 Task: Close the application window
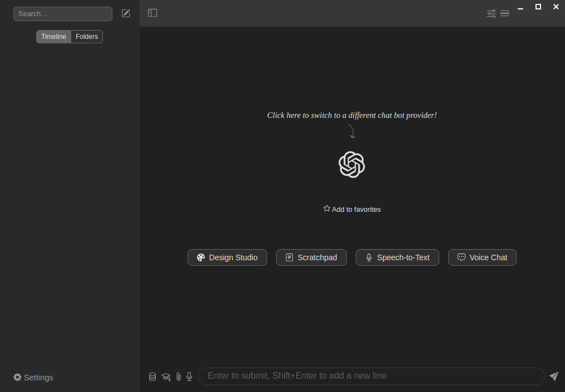point(556,7)
